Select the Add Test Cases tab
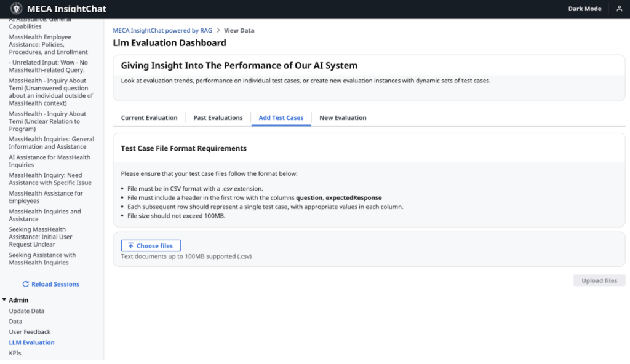 click(281, 117)
